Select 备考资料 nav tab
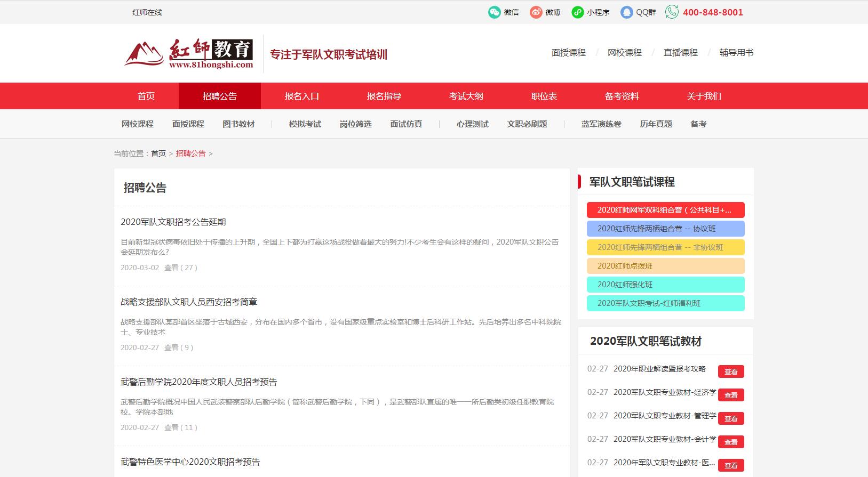Image resolution: width=868 pixels, height=477 pixels. pos(622,96)
